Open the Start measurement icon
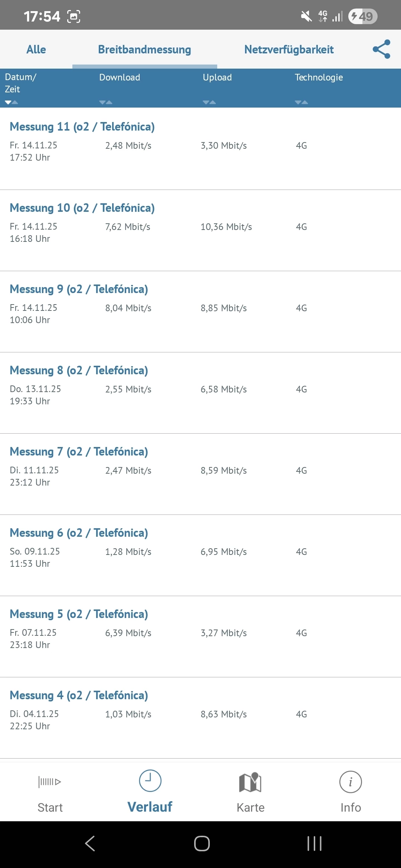The height and width of the screenshot is (868, 401). coord(50,782)
